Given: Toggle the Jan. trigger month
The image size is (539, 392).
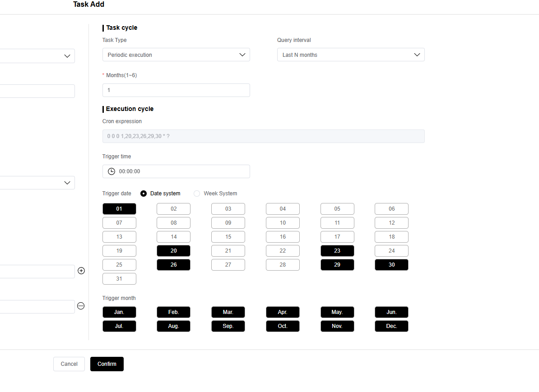Looking at the screenshot, I should point(119,312).
